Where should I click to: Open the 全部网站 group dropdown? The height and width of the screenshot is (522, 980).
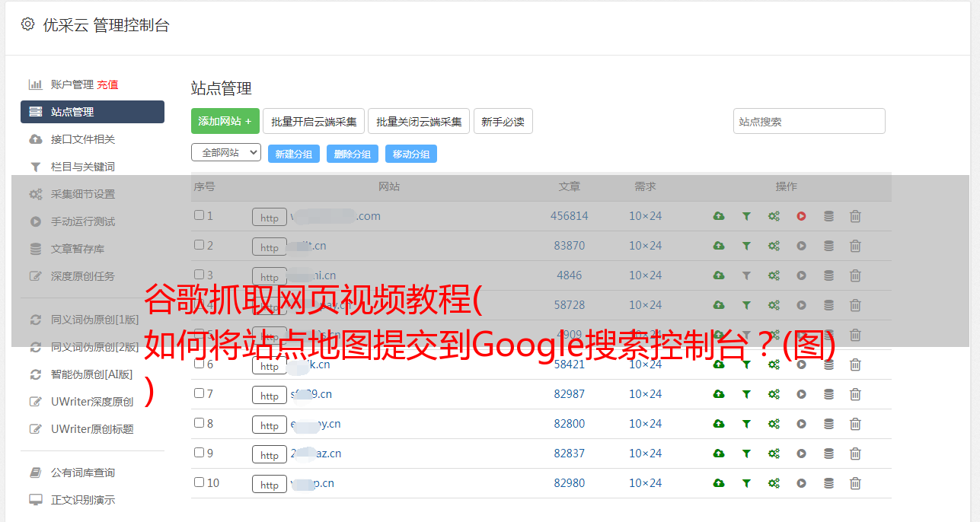(226, 153)
